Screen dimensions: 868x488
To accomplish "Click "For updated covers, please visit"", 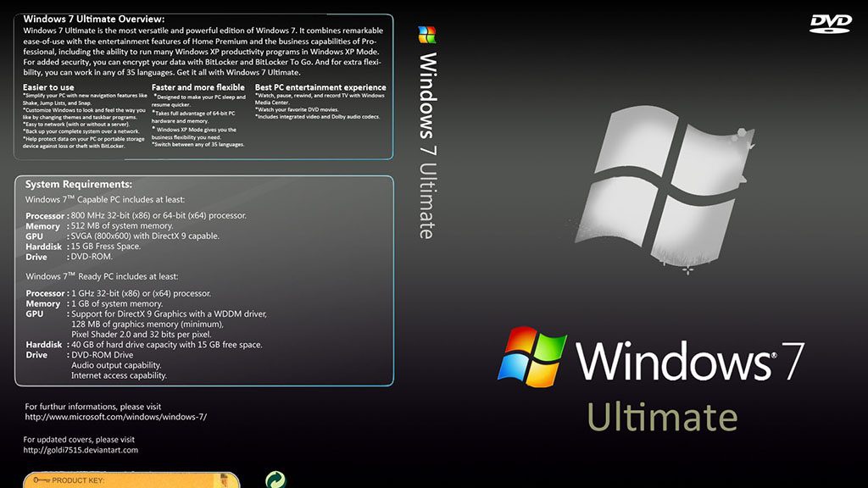I will (x=79, y=440).
